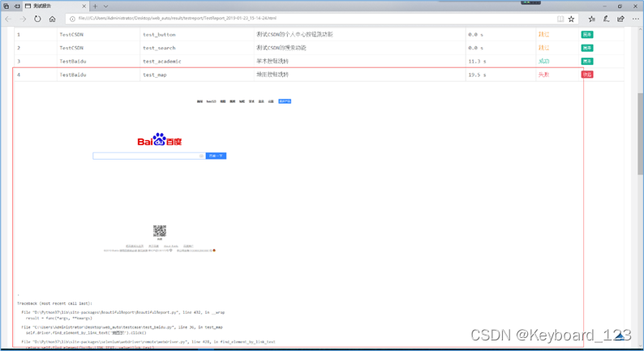
Task: Select the '0.0 s' duration in test_button row
Action: click(475, 35)
